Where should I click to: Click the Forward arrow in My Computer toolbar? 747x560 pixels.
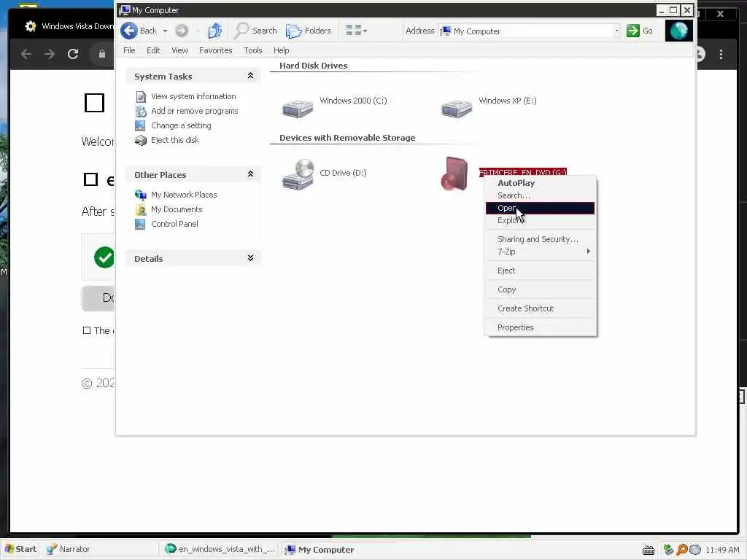(182, 31)
